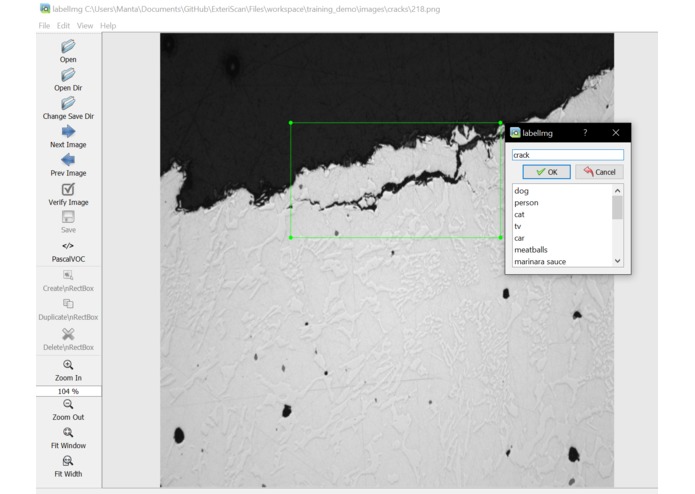Select meatballs in the label list

pyautogui.click(x=562, y=250)
